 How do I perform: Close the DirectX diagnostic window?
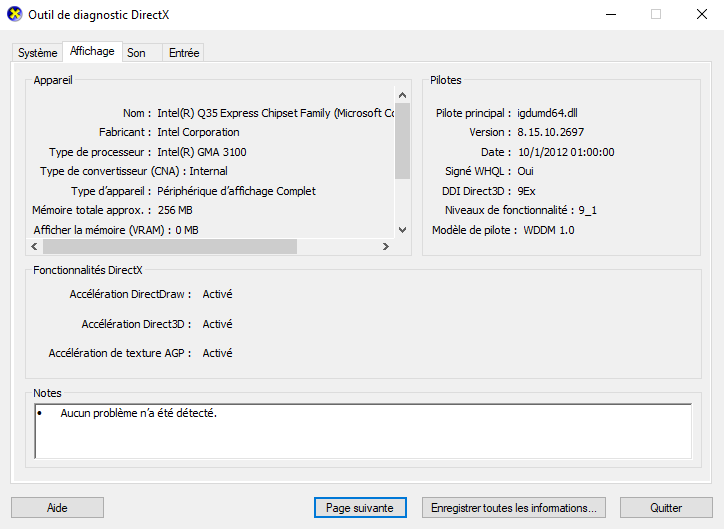(x=701, y=14)
